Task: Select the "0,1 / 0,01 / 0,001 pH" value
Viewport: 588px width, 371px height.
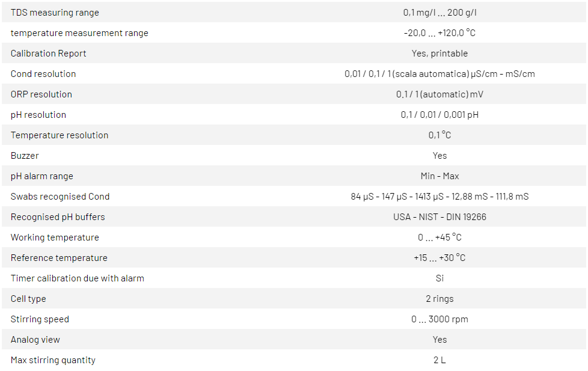Action: coord(439,115)
